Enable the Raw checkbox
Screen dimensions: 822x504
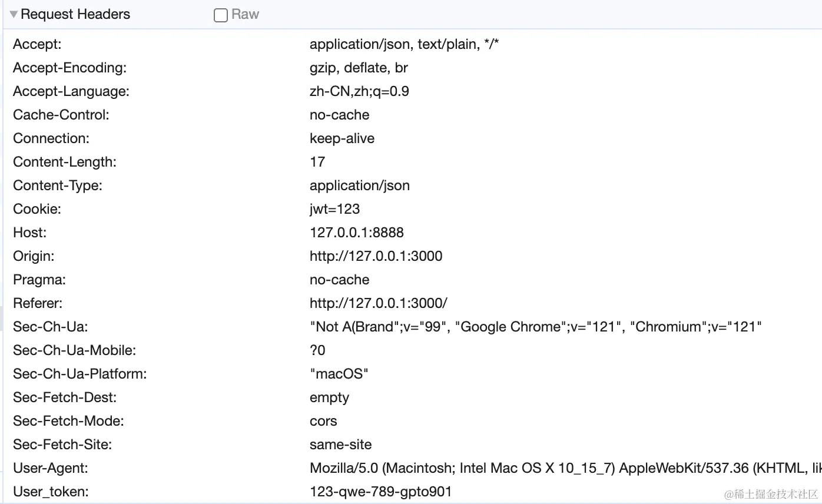coord(221,15)
